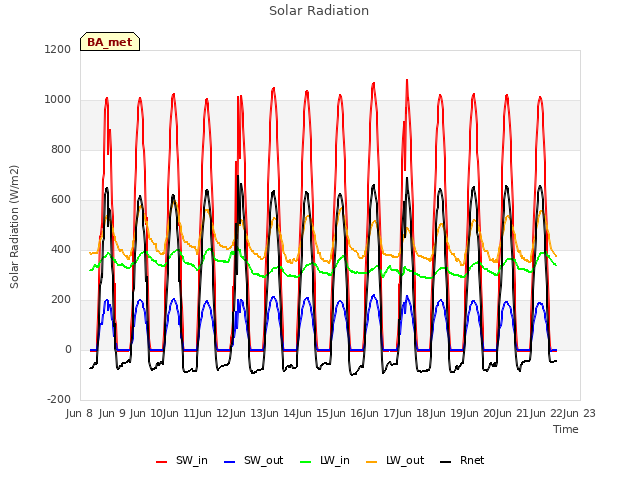This screenshot has height=480, width=640.
Task: Click the Jun 23 x-axis date label
Action: click(580, 413)
